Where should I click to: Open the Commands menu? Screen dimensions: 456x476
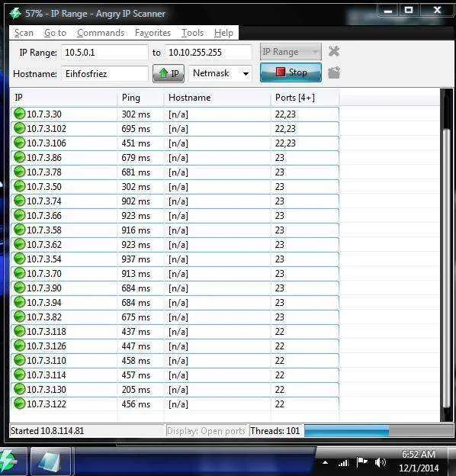click(101, 33)
